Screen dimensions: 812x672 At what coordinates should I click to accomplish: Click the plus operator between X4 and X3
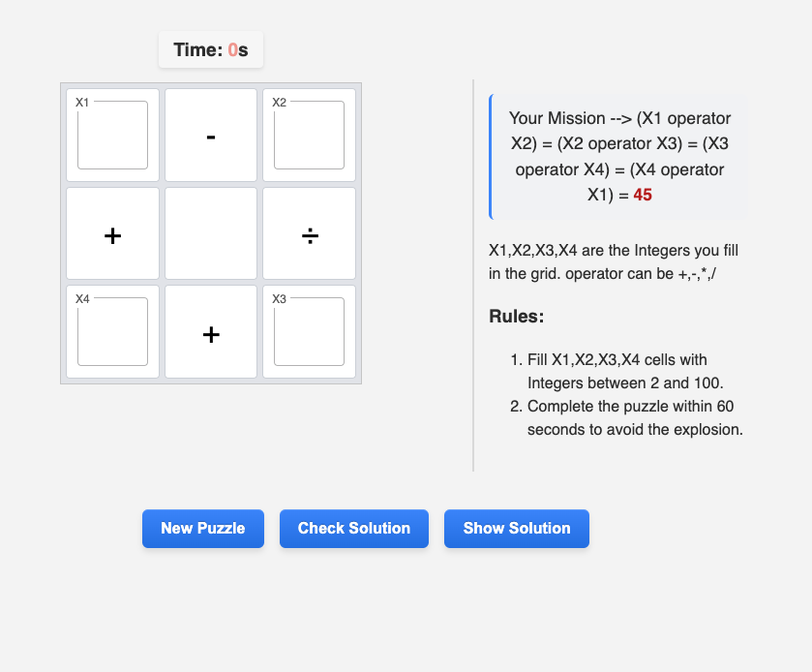(211, 334)
